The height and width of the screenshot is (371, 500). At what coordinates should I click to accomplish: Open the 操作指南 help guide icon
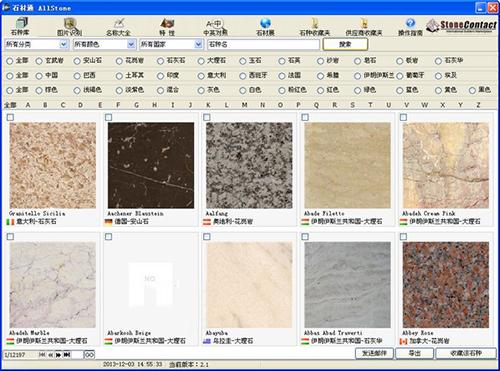point(410,27)
